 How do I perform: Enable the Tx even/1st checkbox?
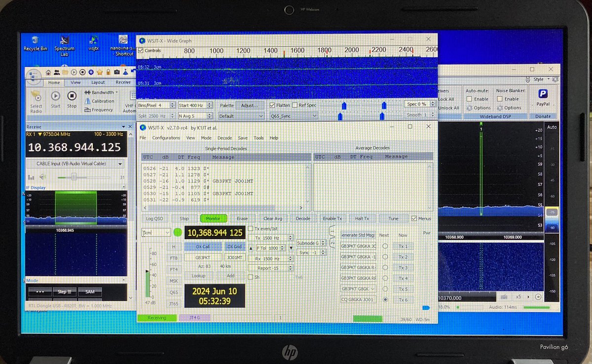click(x=251, y=229)
